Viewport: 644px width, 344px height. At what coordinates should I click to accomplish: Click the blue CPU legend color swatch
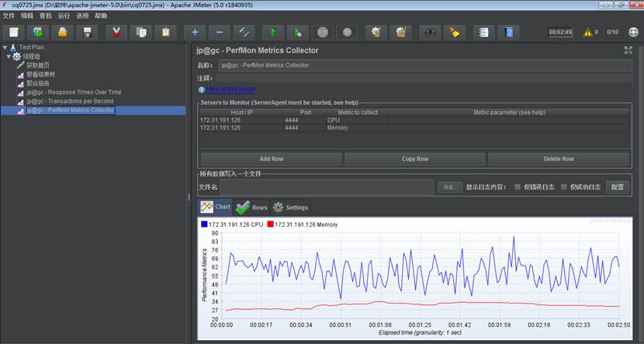click(x=204, y=224)
